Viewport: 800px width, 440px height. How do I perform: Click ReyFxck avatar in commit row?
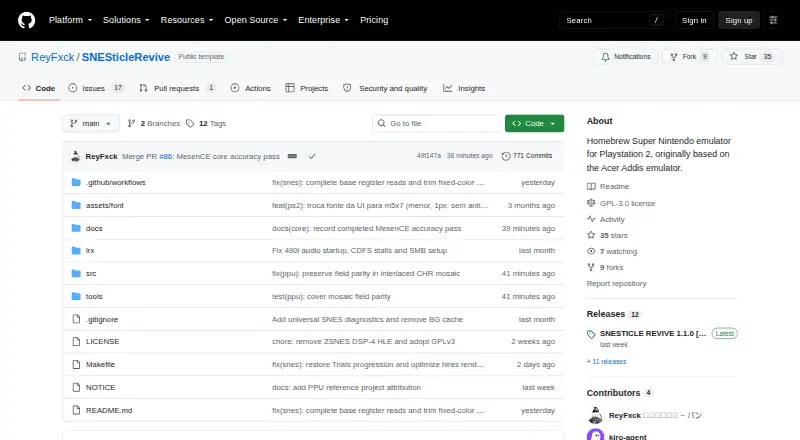coord(76,156)
